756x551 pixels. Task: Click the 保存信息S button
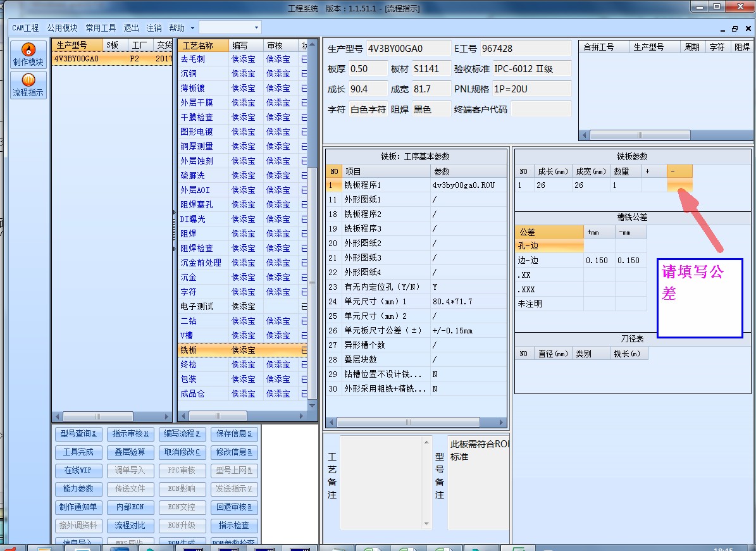coord(234,434)
